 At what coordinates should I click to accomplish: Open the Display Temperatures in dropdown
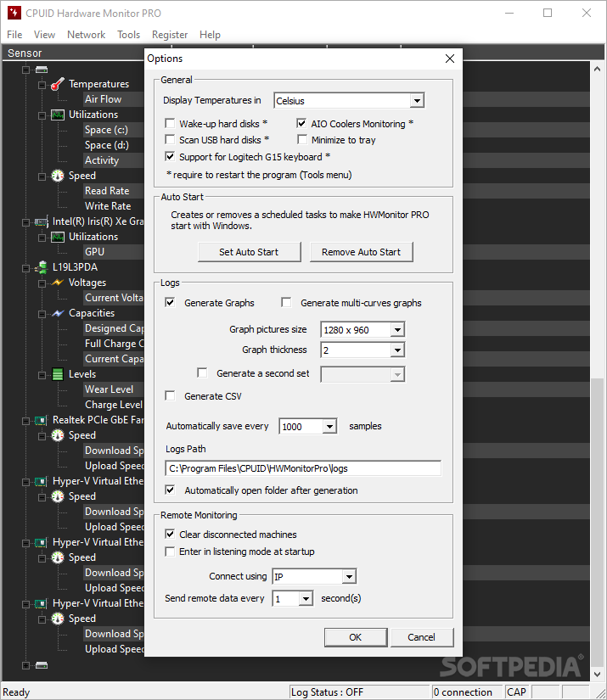click(x=417, y=100)
